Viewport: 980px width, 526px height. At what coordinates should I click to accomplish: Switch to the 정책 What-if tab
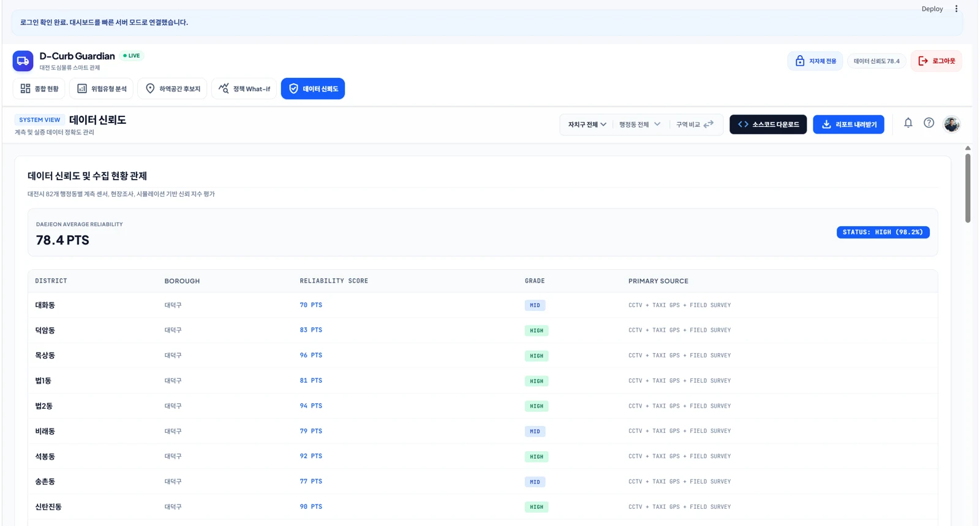click(244, 89)
